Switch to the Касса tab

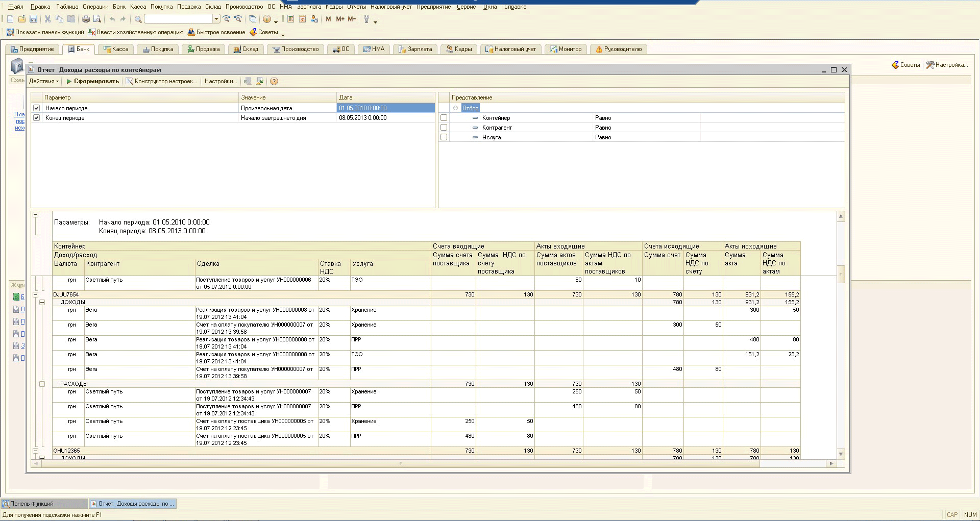click(116, 49)
